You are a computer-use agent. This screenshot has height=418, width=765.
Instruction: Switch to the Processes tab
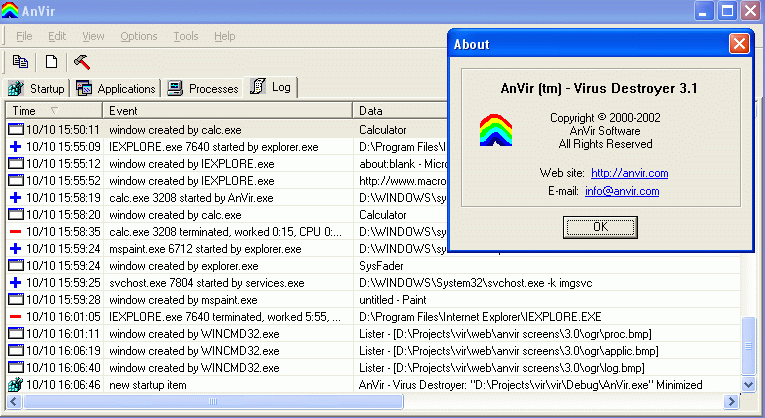click(x=203, y=89)
